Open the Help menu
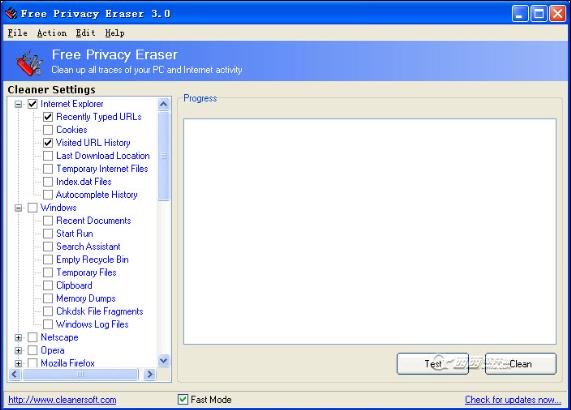Viewport: 571px width, 410px height. [x=115, y=33]
